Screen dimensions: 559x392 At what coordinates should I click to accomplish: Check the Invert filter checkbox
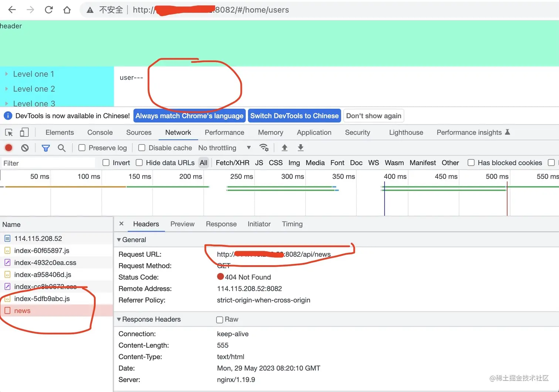106,163
